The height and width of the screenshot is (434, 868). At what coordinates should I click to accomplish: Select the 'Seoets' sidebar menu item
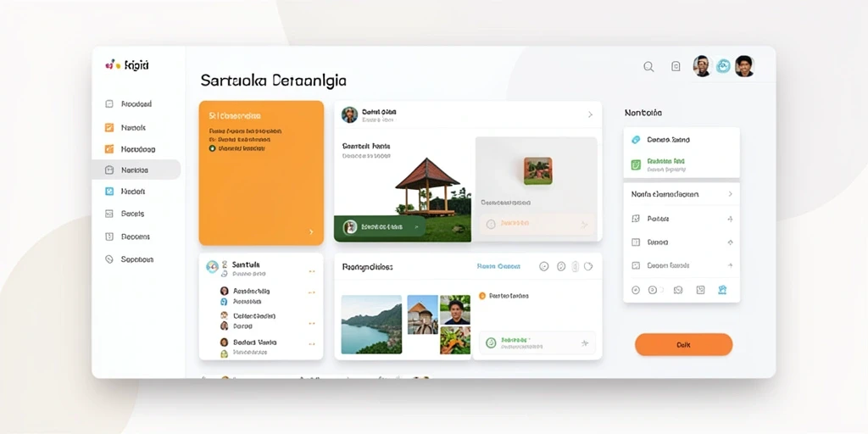tap(136, 213)
